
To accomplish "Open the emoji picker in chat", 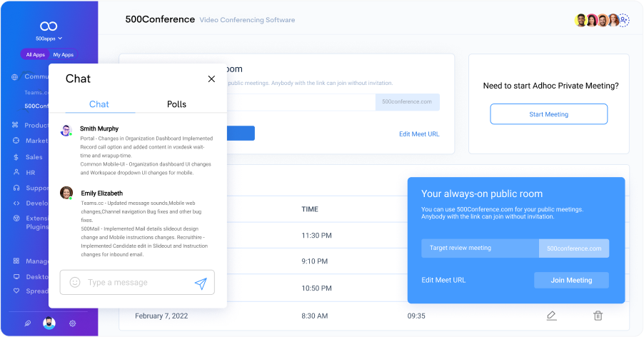I will click(75, 283).
